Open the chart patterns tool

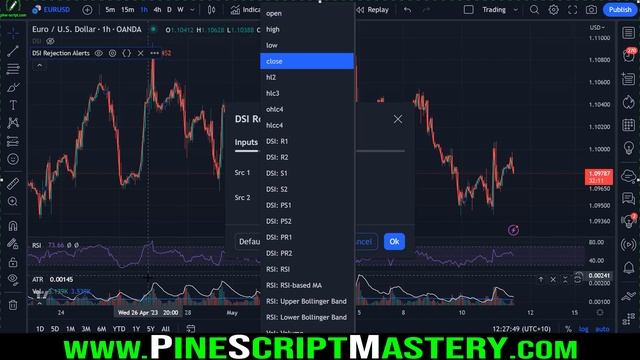(13, 123)
